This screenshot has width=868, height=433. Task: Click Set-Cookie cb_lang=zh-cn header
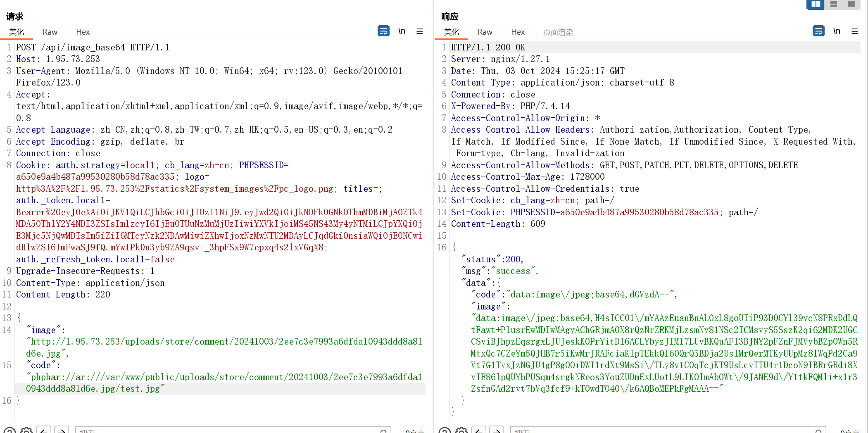[x=533, y=200]
